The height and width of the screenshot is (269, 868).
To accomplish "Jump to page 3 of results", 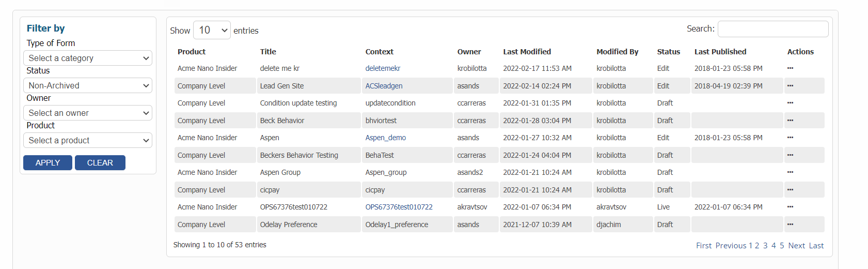I will click(x=765, y=246).
